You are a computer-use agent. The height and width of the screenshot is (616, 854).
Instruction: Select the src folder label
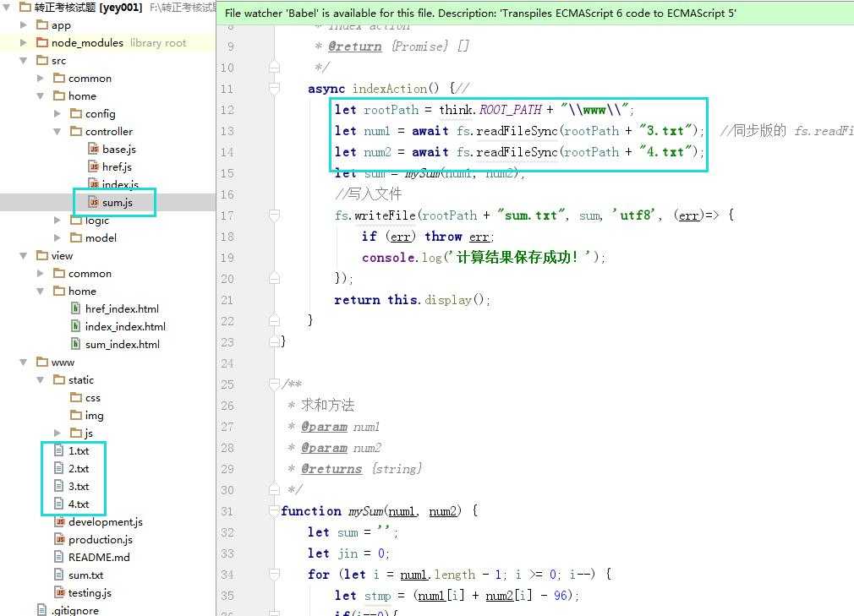(59, 60)
